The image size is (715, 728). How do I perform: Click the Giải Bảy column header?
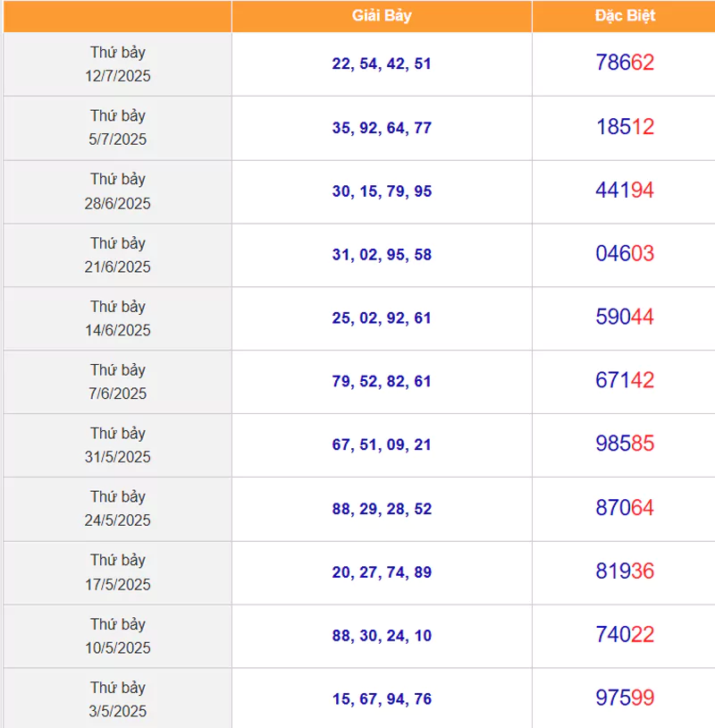[382, 16]
